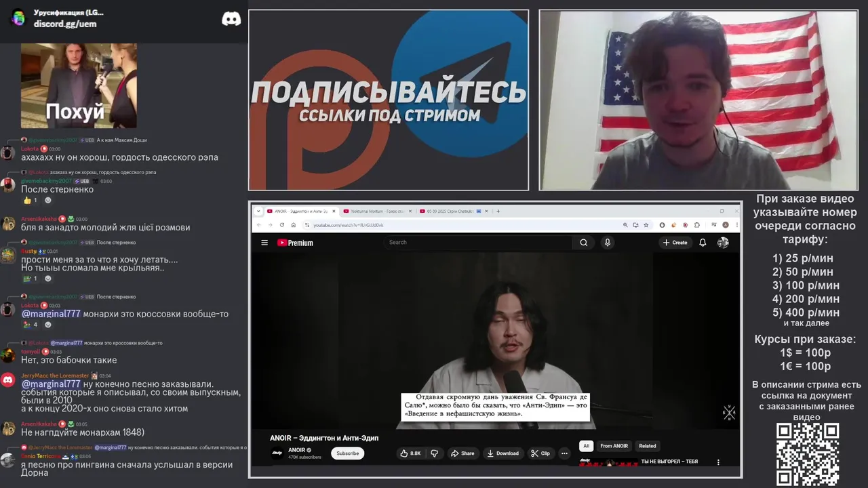The image size is (868, 488).
Task: Open the YouTube hamburger guide menu
Action: coord(264,243)
